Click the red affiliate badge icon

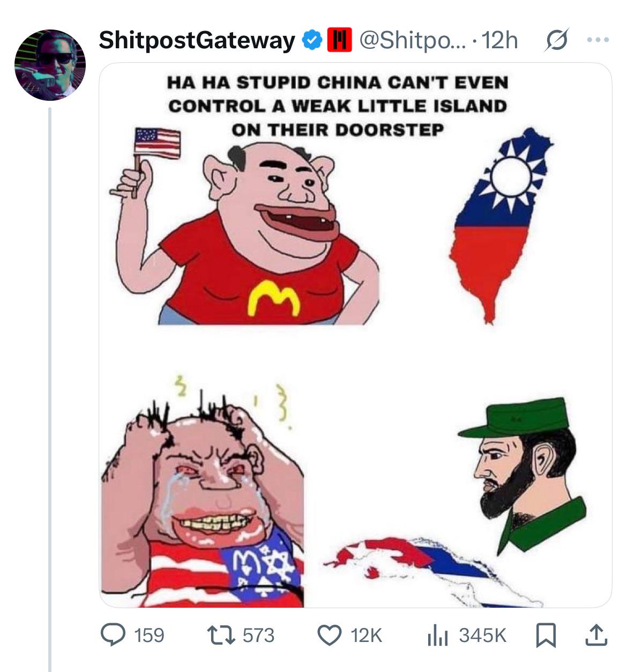[x=339, y=40]
